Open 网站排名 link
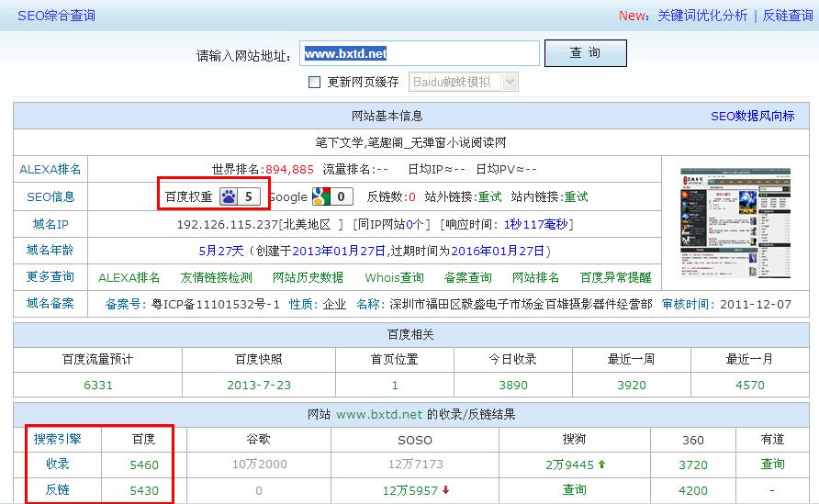819x504 pixels. [x=535, y=277]
